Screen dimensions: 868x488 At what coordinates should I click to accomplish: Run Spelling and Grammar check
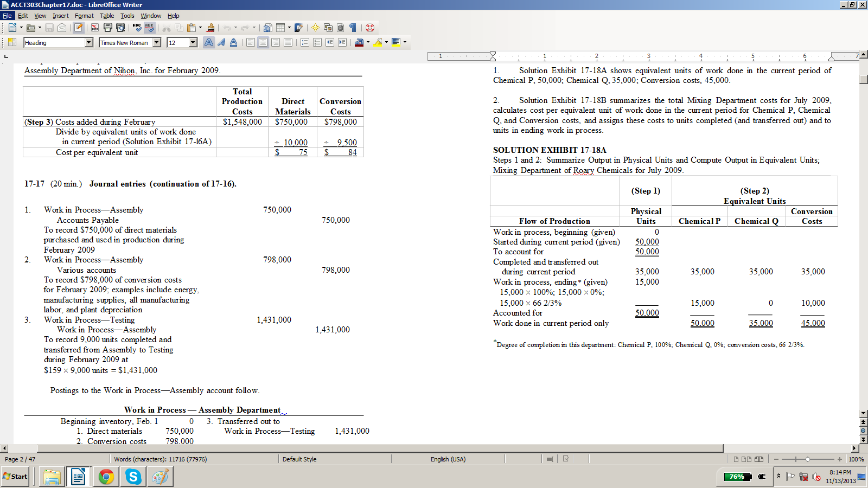coord(137,28)
